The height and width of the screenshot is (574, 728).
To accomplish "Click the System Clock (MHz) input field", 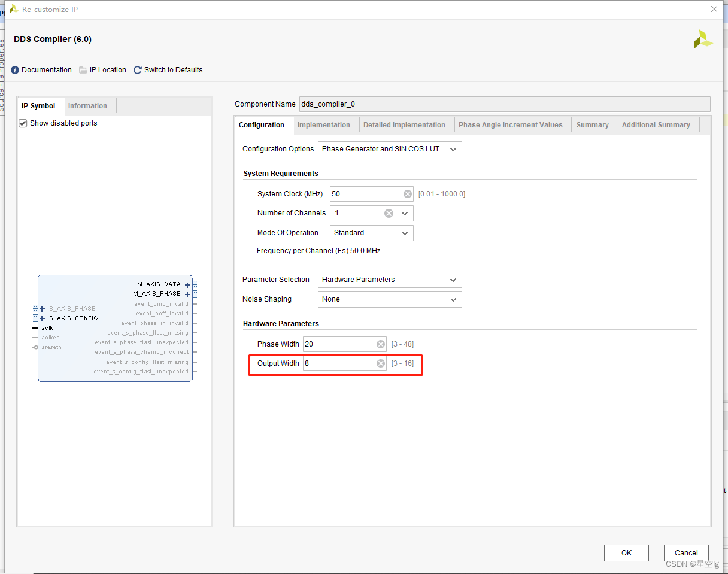I will pos(372,194).
